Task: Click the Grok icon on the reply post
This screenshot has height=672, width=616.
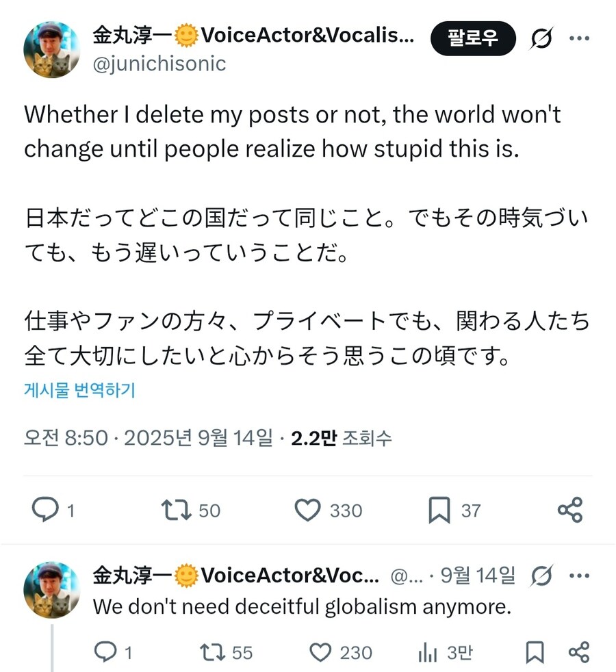Action: coord(542,578)
